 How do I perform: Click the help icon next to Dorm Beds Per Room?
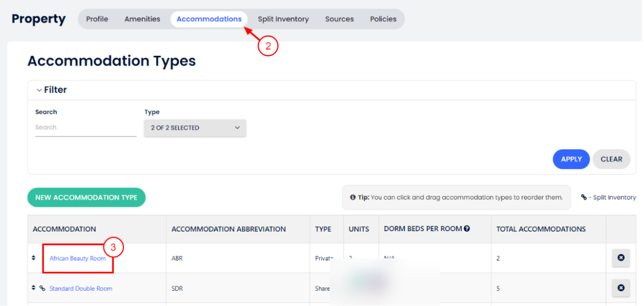pyautogui.click(x=466, y=229)
